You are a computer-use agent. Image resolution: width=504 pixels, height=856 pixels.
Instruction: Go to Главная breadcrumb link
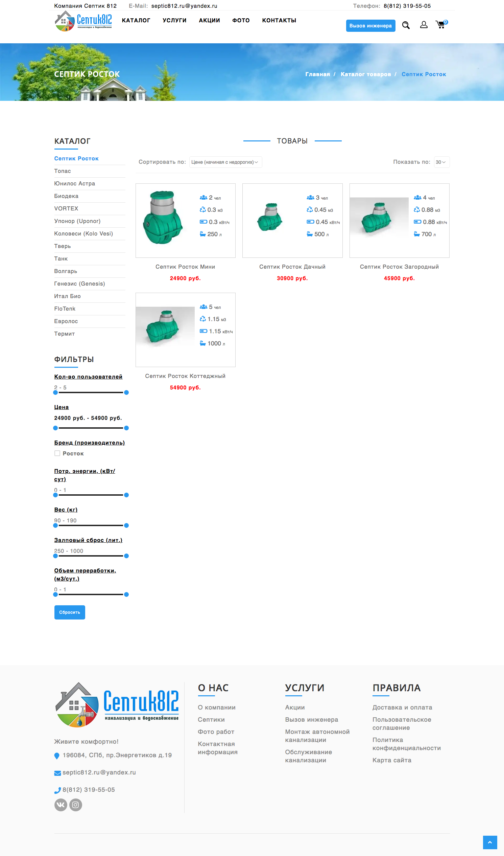point(317,74)
